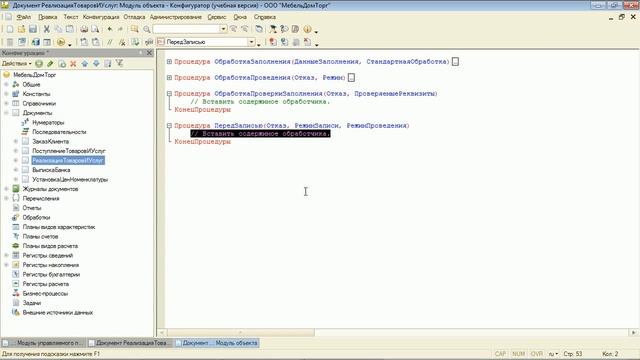Viewport: 640px width, 360px height.
Task: Click the ru language indicator in status bar
Action: (553, 354)
